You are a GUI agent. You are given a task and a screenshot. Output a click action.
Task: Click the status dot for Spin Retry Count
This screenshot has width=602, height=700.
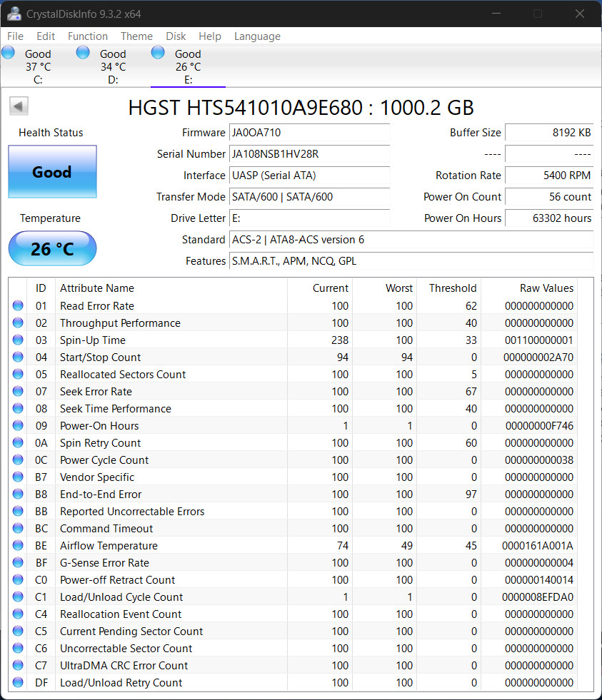point(18,442)
